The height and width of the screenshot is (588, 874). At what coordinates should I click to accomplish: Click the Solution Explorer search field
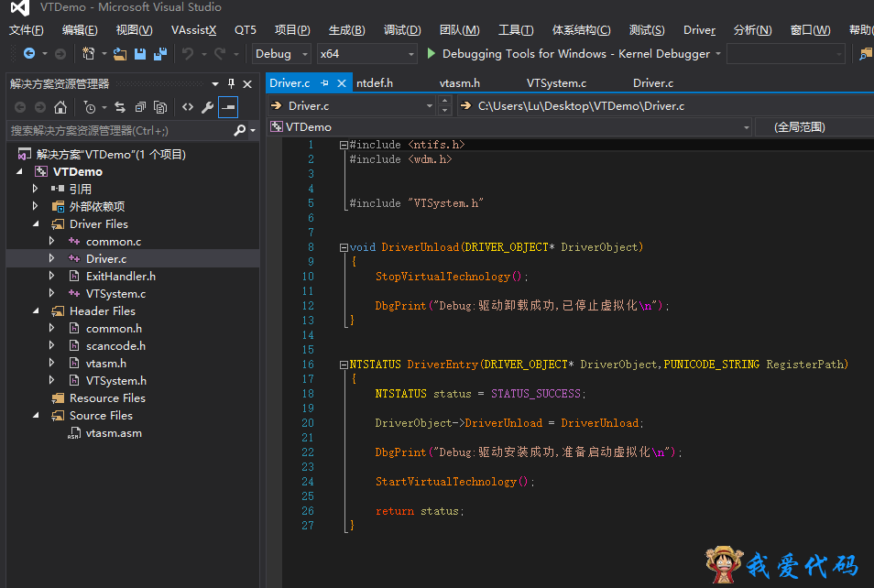click(x=120, y=130)
